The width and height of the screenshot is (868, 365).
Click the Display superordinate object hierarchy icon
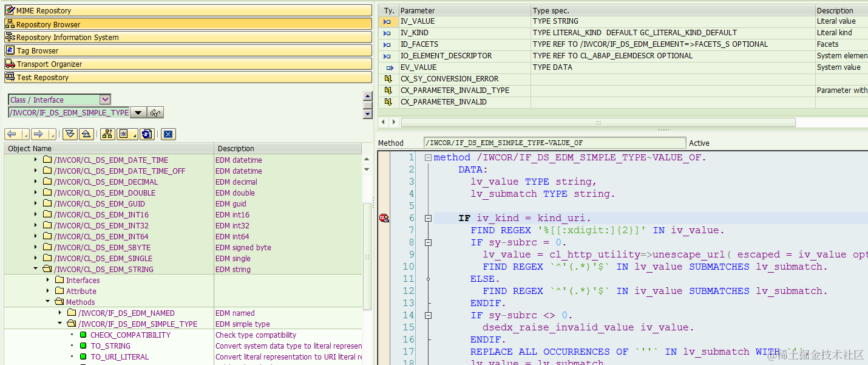[x=107, y=134]
